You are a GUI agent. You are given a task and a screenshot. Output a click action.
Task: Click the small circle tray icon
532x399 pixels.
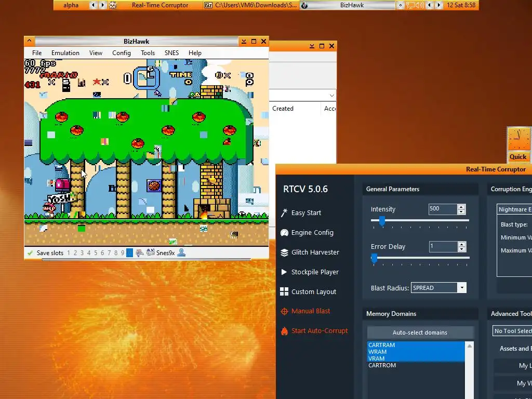pyautogui.click(x=401, y=5)
